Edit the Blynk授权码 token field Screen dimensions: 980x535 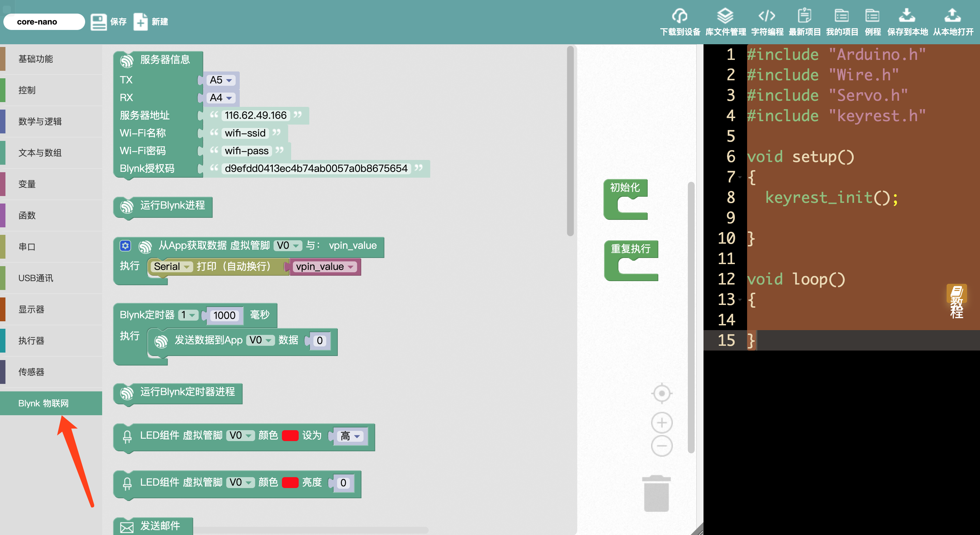tap(316, 168)
